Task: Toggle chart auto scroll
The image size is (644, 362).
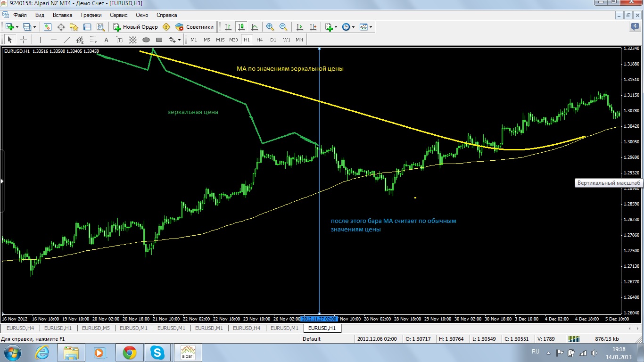Action: [299, 27]
